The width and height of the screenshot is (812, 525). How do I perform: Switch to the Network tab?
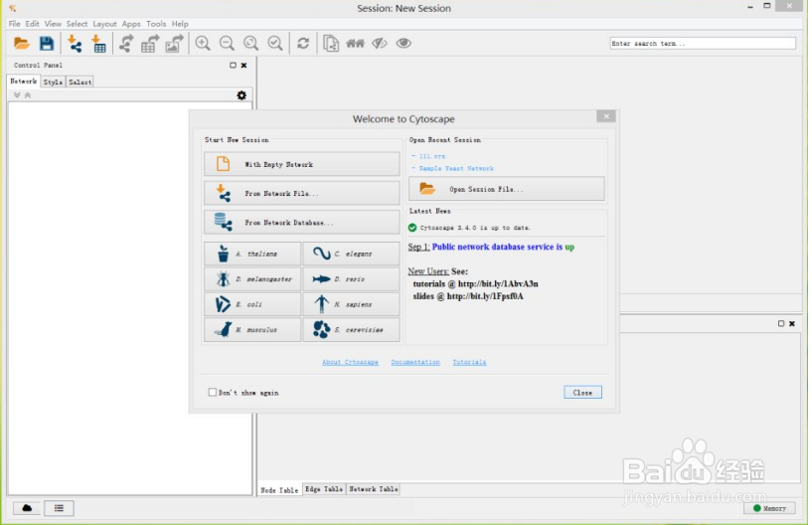(23, 82)
